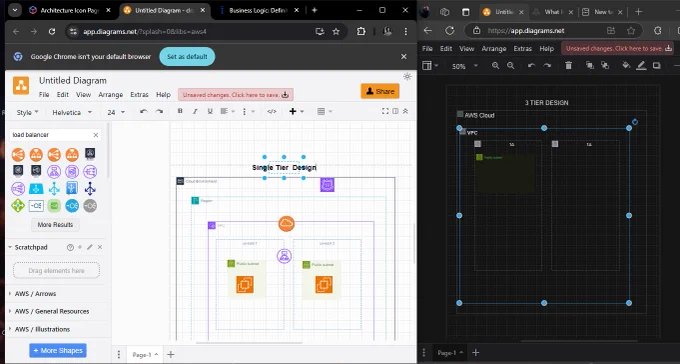
Task: Open line color pencil in dark editor
Action: click(x=641, y=66)
